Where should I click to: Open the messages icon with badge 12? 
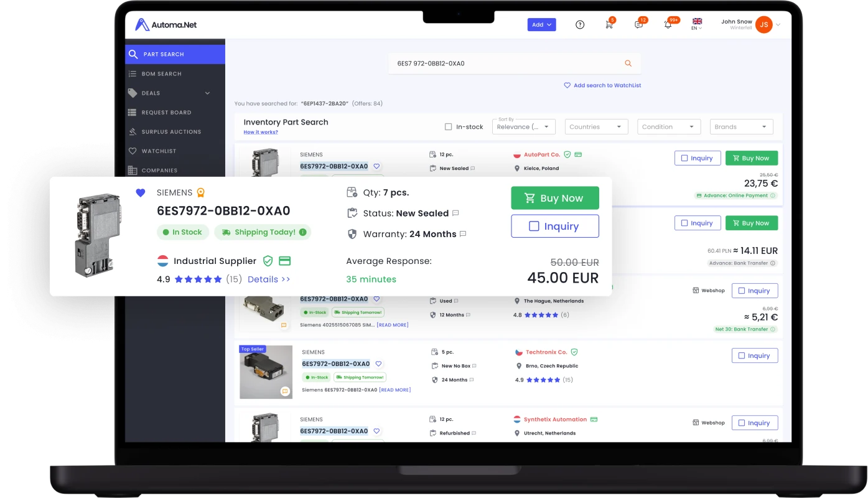click(x=638, y=25)
